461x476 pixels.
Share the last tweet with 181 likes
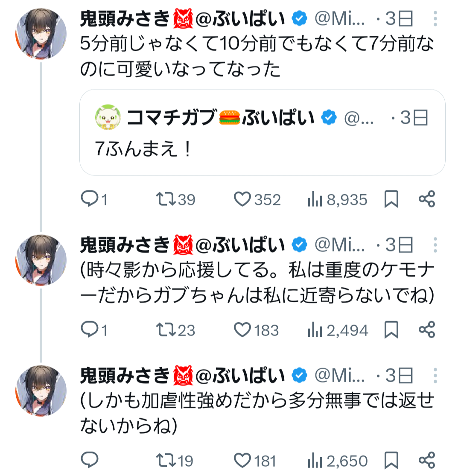(x=426, y=461)
